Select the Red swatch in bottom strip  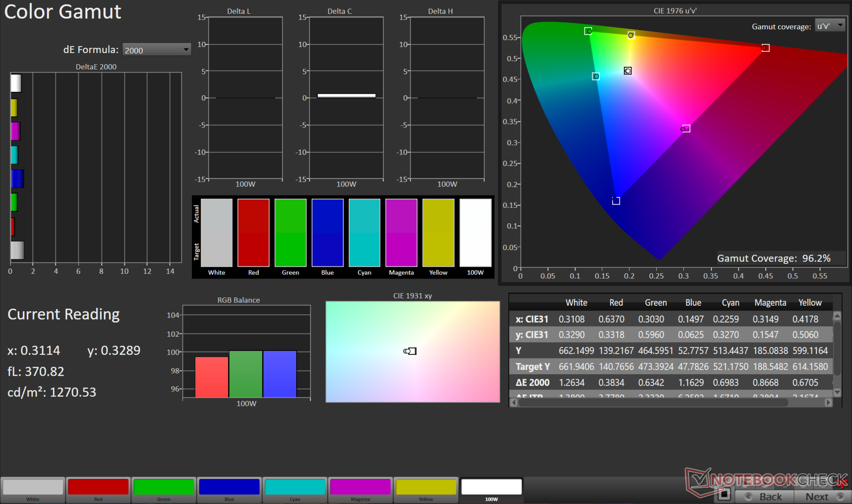coord(98,487)
